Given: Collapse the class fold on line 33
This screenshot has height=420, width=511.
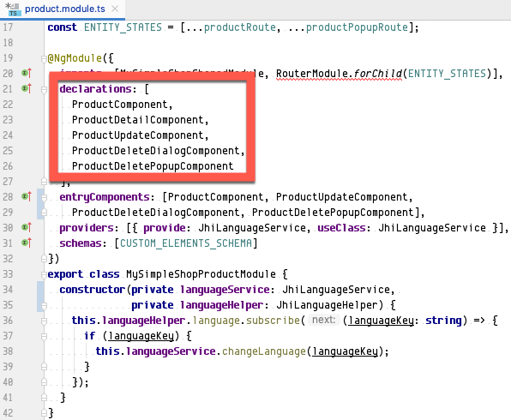Looking at the screenshot, I should coord(44,274).
